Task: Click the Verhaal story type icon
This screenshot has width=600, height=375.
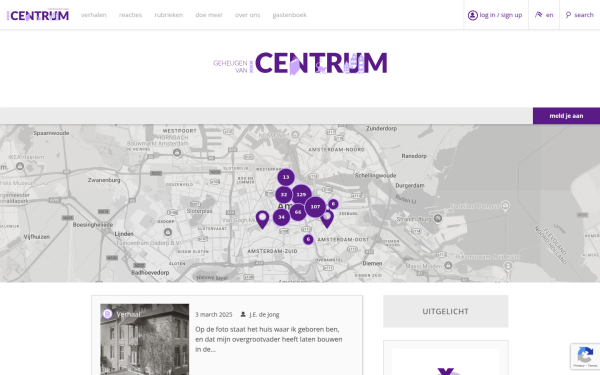Action: (108, 314)
